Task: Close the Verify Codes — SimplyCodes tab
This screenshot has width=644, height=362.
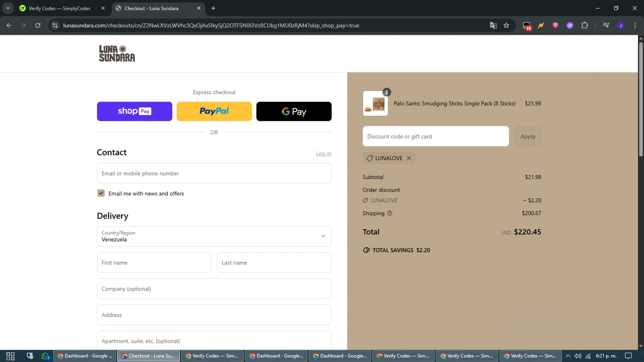Action: pos(103,8)
